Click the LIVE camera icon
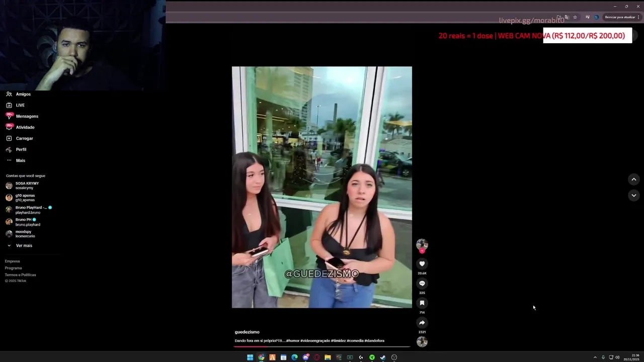Screen dimensions: 644x362 [x=9, y=105]
